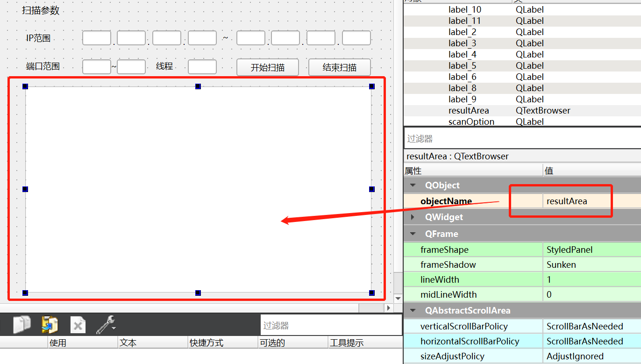This screenshot has height=364, width=641.
Task: Click the 属性 column header
Action: point(473,171)
